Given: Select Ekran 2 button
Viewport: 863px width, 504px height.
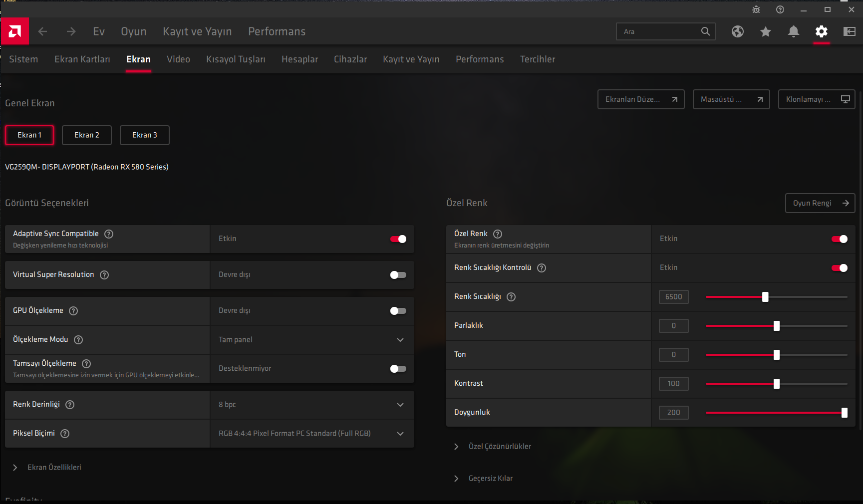Looking at the screenshot, I should [87, 135].
